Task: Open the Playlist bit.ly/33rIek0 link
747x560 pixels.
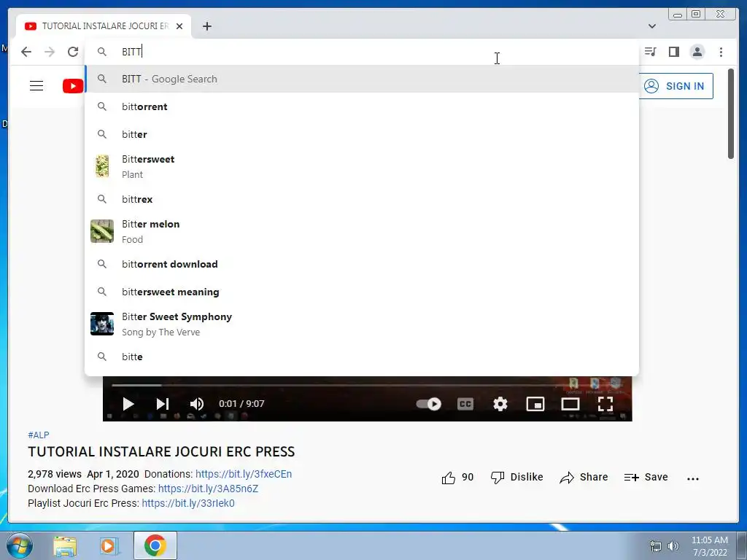Action: [188, 503]
